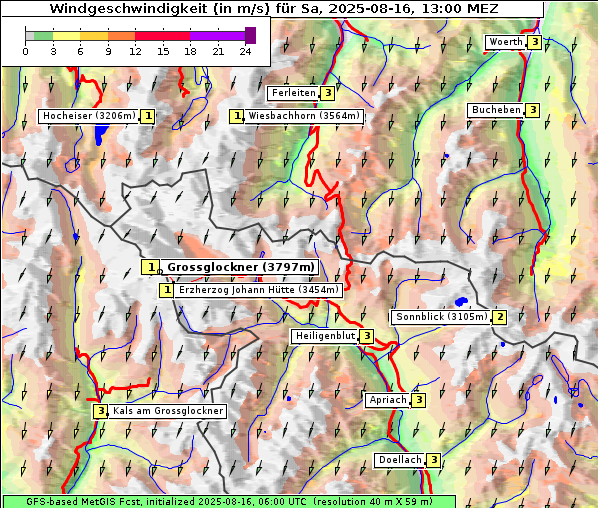Click the Kals am Grossglockner label
598x508 pixels.
(x=167, y=411)
